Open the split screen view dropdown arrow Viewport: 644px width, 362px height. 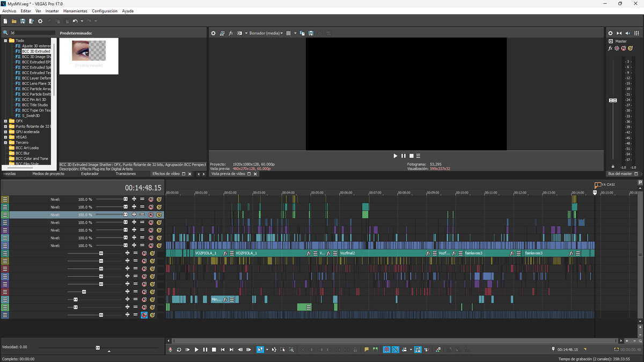coord(245,33)
